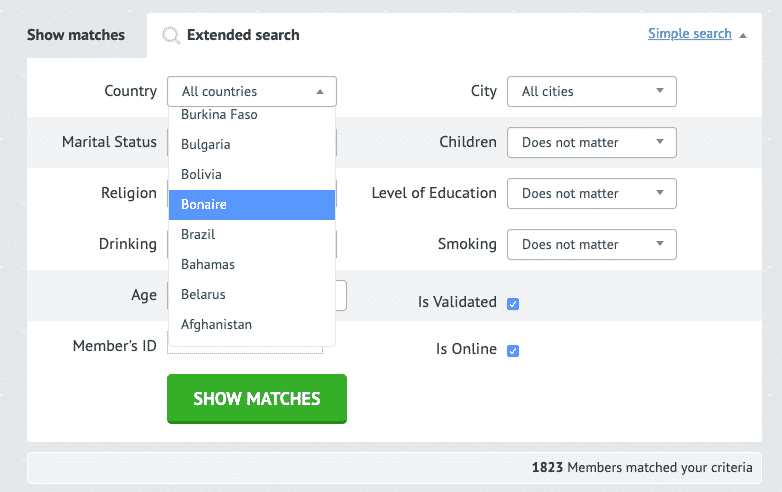Click the collapse arrow beside Simple search
The image size is (782, 492).
click(x=743, y=35)
